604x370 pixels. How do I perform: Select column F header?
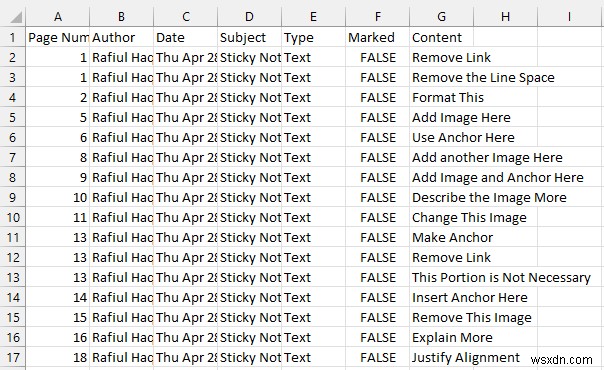tap(378, 17)
